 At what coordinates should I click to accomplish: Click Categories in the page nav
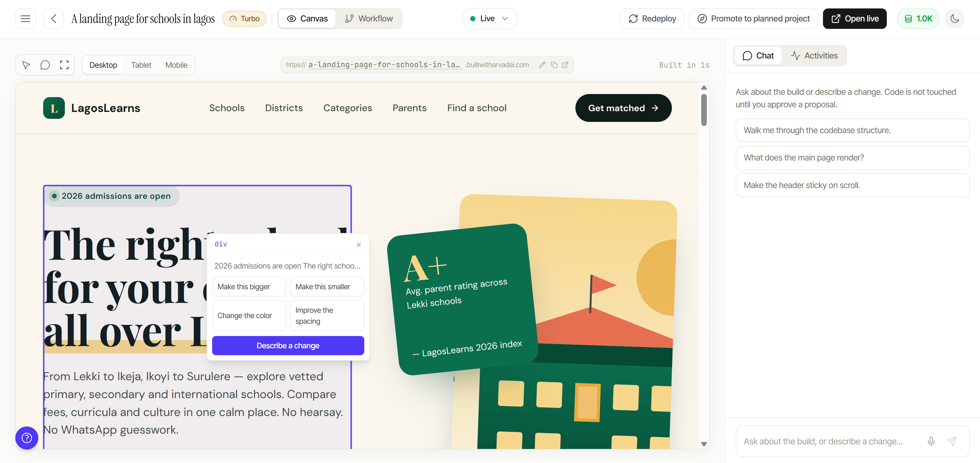pos(348,108)
